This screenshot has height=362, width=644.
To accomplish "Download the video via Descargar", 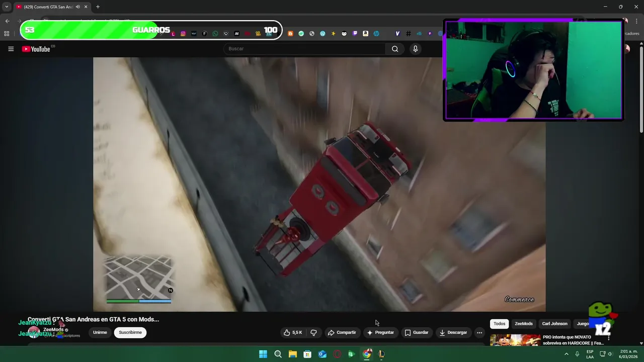I will click(453, 332).
